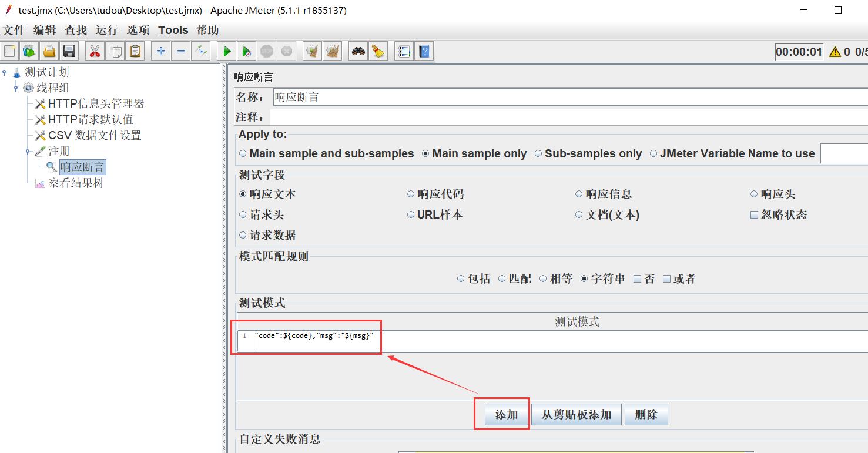Open the 选项 menu
The width and height of the screenshot is (868, 453).
138,30
